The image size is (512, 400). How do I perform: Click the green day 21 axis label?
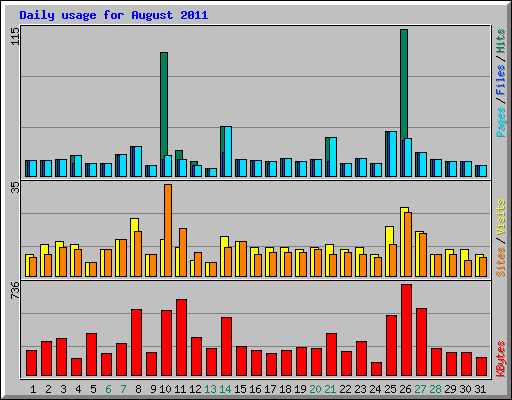[x=330, y=389]
